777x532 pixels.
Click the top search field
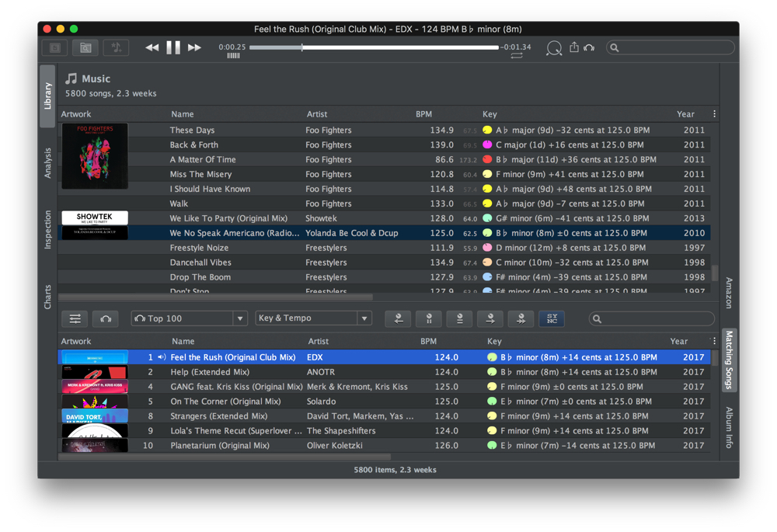pos(670,47)
